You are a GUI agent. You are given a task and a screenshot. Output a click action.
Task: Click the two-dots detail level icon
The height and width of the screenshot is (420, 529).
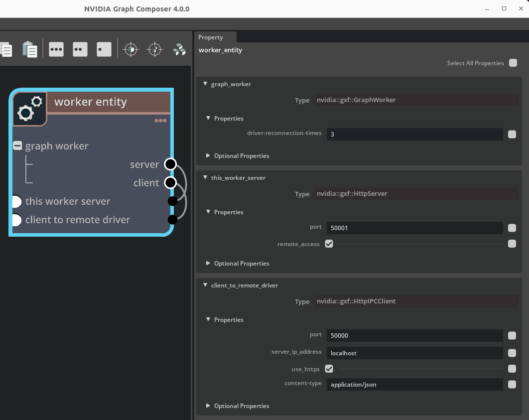80,49
